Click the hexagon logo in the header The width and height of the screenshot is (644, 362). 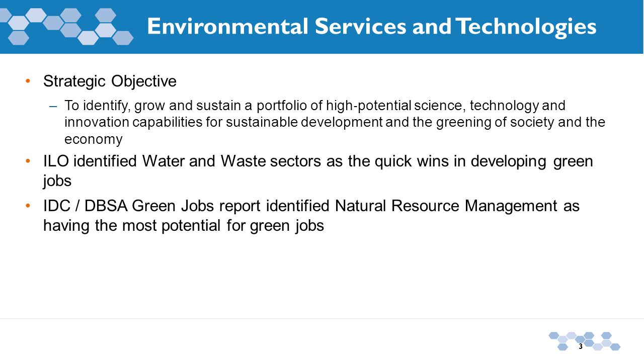click(66, 26)
